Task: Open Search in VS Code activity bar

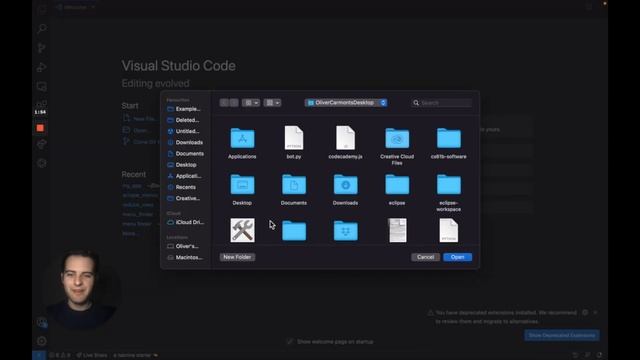Action: point(42,29)
